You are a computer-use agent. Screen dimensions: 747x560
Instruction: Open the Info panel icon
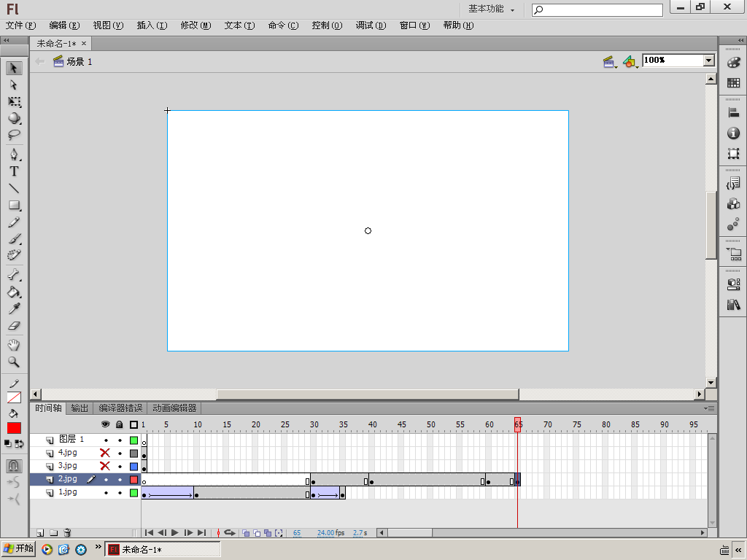click(734, 133)
